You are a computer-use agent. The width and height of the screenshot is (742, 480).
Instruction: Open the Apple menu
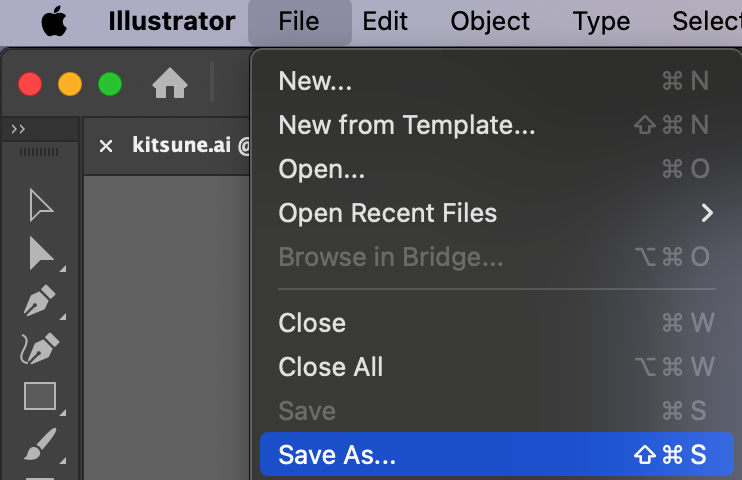tap(54, 21)
